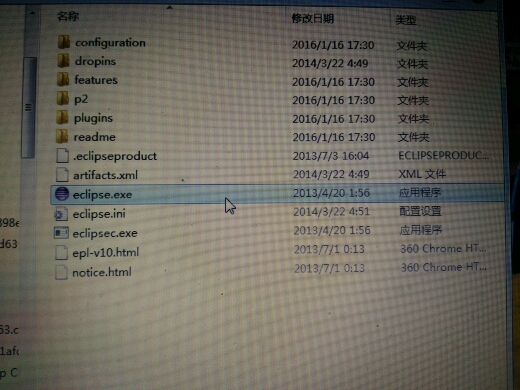Click the eclipse.ini file name
This screenshot has width=520, height=390.
tap(99, 214)
